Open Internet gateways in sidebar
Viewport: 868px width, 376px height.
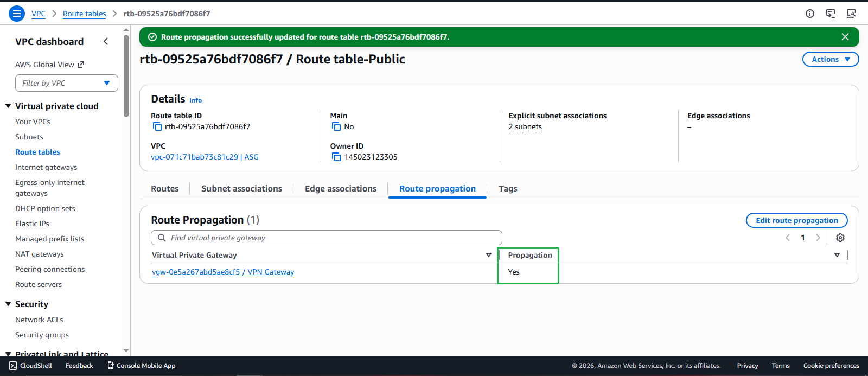pos(46,167)
